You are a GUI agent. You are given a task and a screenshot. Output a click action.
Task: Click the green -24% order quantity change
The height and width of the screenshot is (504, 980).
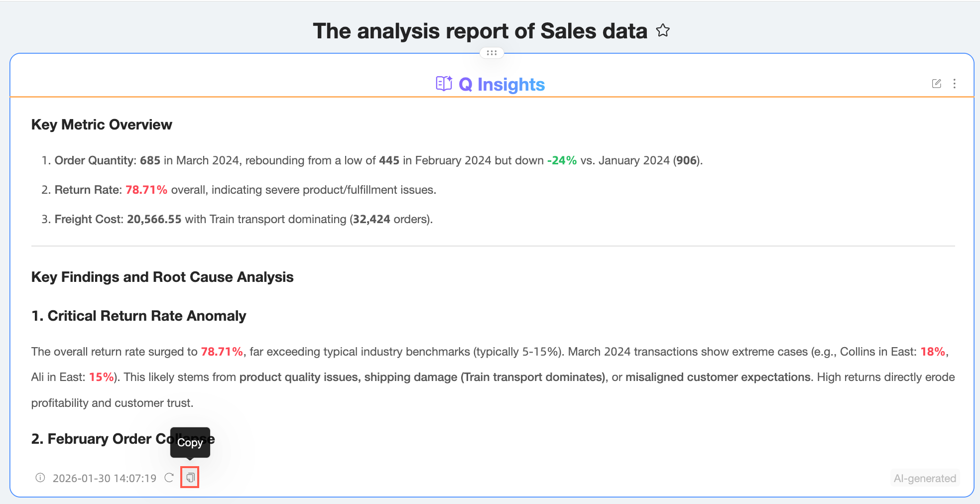pyautogui.click(x=562, y=160)
